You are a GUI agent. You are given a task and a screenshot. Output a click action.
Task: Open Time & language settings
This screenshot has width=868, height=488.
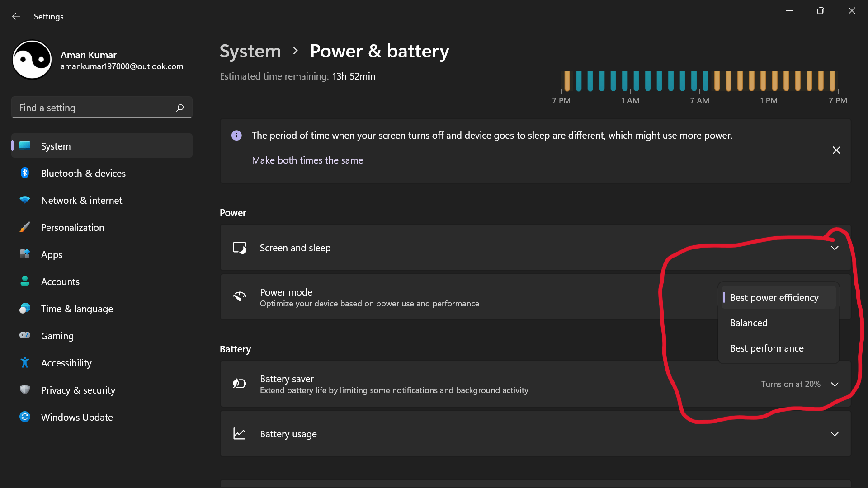tap(77, 309)
